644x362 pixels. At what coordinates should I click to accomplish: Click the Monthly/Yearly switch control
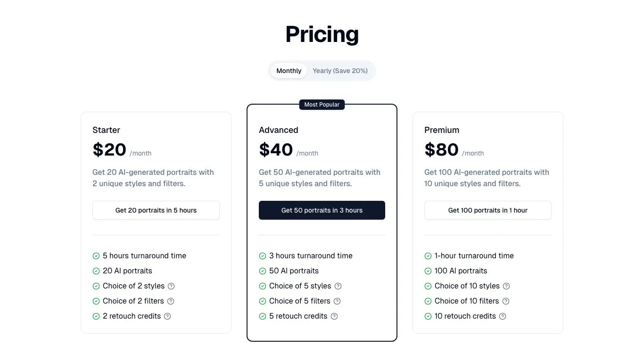322,70
